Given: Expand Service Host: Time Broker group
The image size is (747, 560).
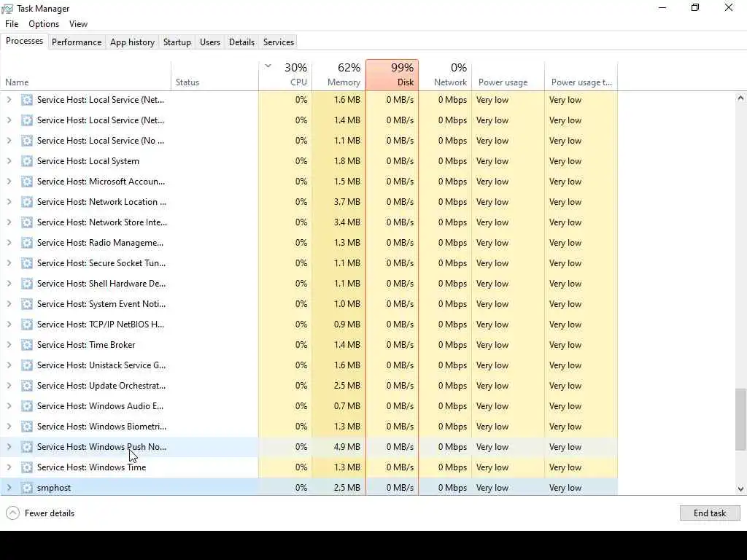Looking at the screenshot, I should coord(9,345).
